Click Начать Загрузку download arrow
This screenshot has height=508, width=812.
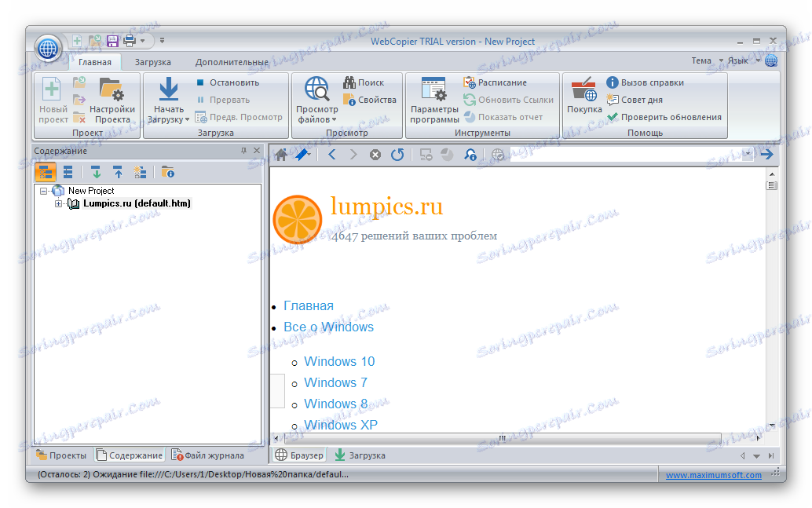point(168,101)
